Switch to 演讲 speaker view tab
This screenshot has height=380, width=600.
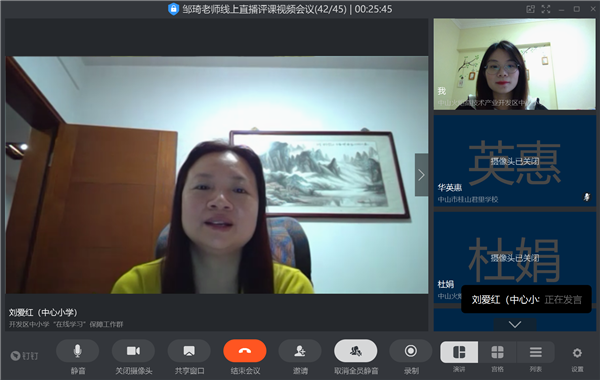[x=459, y=352]
